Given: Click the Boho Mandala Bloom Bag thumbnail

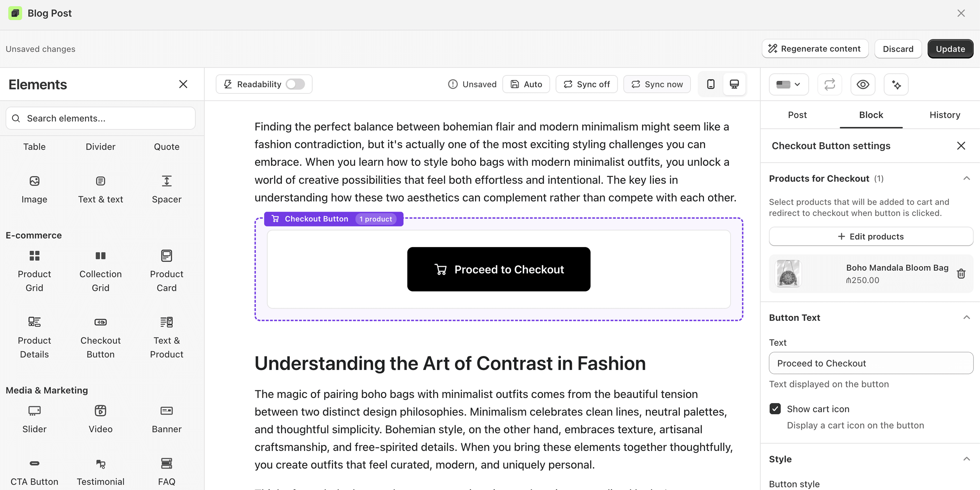Looking at the screenshot, I should click(x=788, y=273).
